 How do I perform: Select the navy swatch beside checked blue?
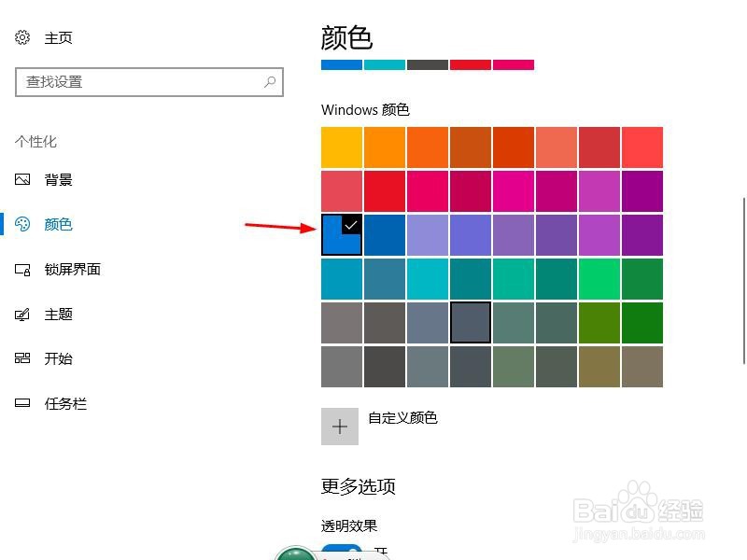coord(385,235)
